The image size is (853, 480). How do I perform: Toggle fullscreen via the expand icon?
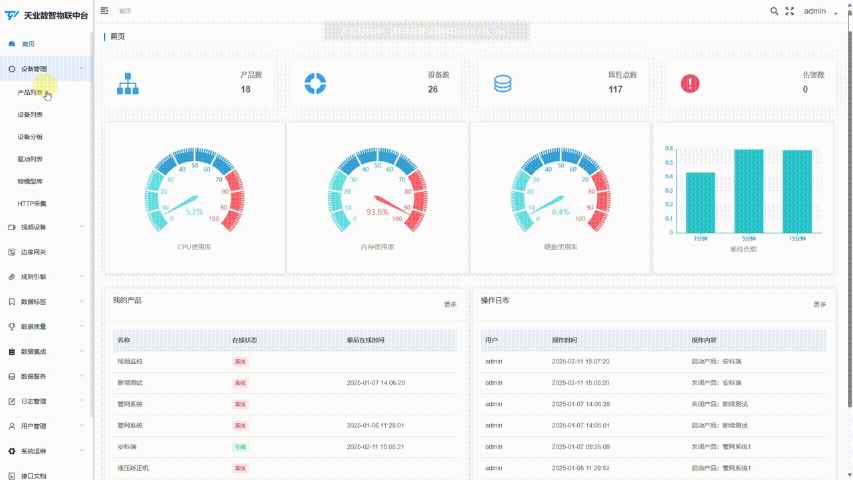tap(790, 11)
